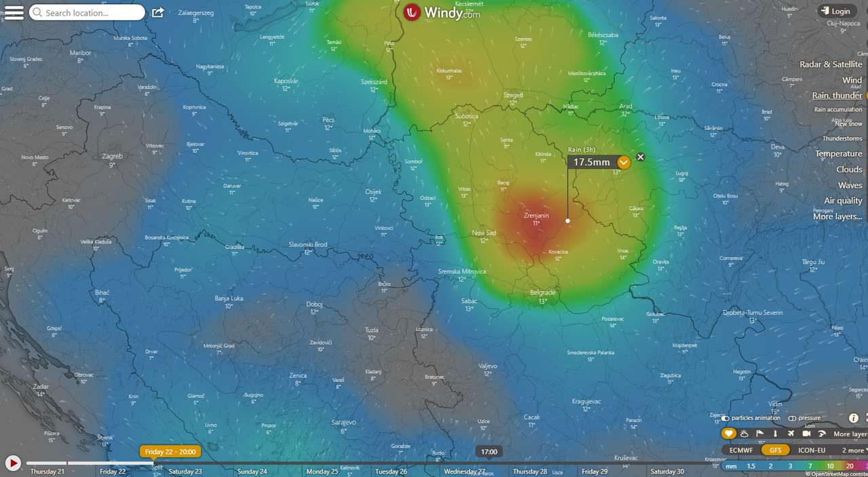The image size is (868, 477).
Task: Click the 17:00 time tooltip
Action: (x=489, y=451)
